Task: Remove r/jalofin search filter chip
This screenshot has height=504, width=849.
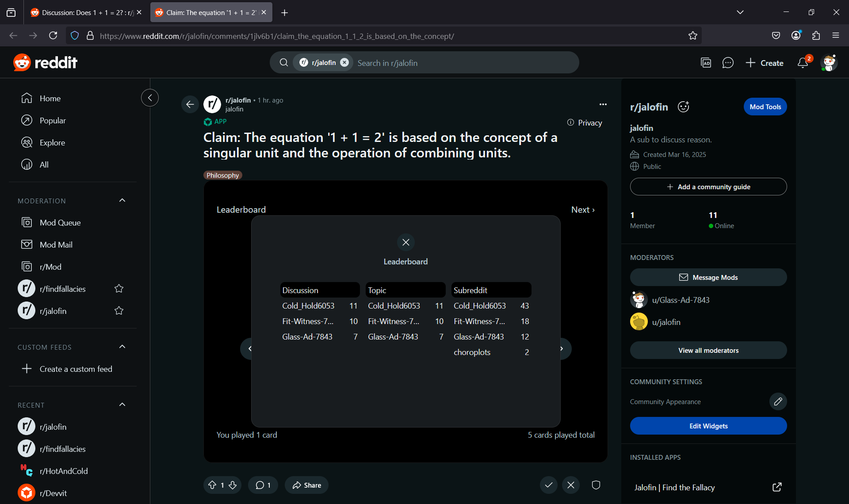Action: pos(344,63)
